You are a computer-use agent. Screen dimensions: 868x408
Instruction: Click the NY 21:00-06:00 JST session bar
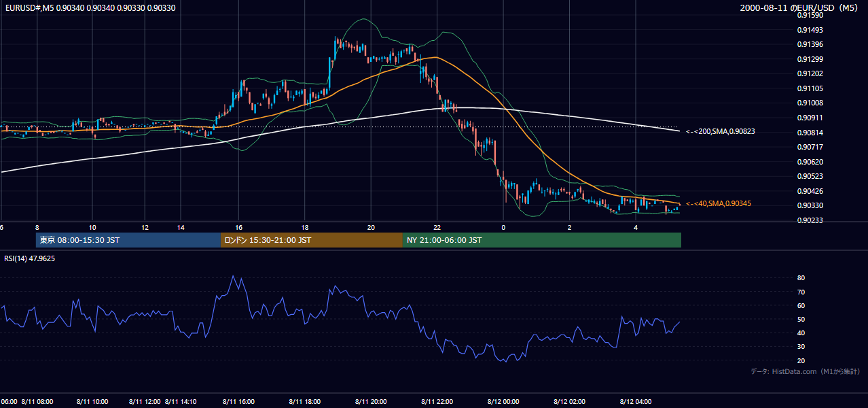coord(542,240)
